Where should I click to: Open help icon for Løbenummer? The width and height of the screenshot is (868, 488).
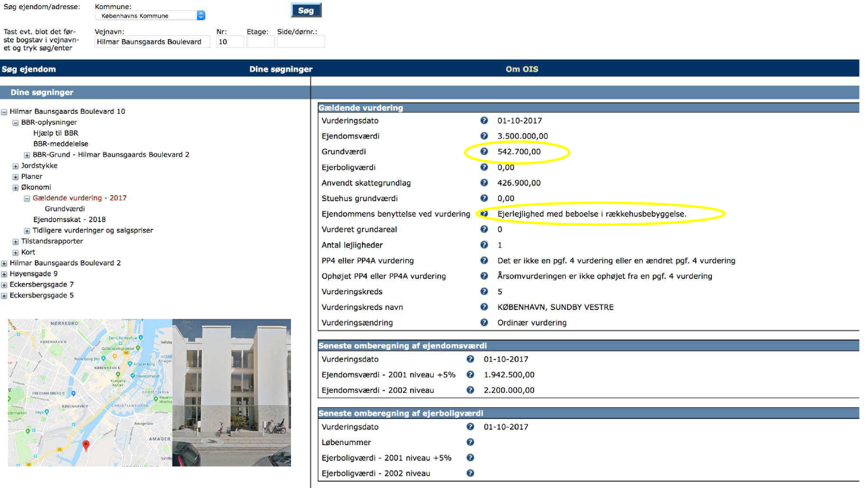coord(471,442)
